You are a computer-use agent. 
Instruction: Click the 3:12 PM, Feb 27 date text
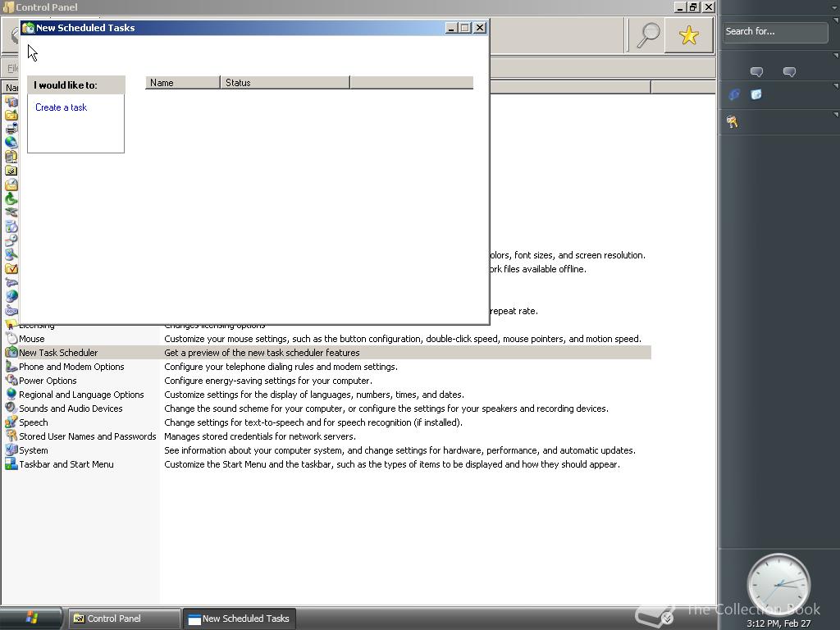click(x=778, y=623)
